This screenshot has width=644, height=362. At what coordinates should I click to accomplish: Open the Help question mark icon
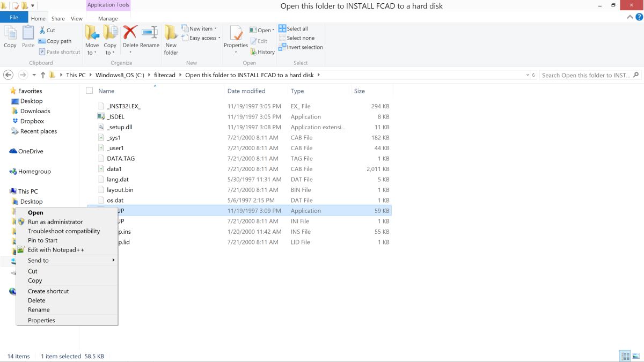(639, 17)
